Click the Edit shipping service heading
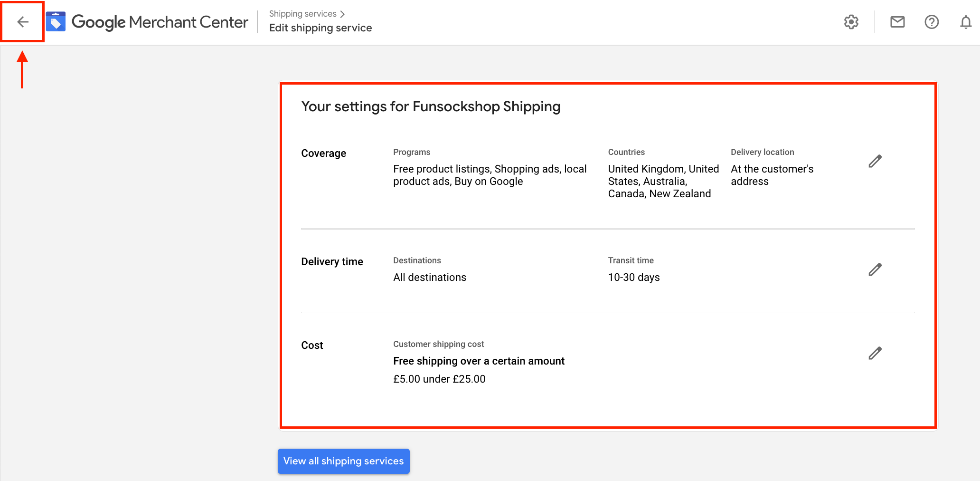This screenshot has height=481, width=980. [x=320, y=28]
